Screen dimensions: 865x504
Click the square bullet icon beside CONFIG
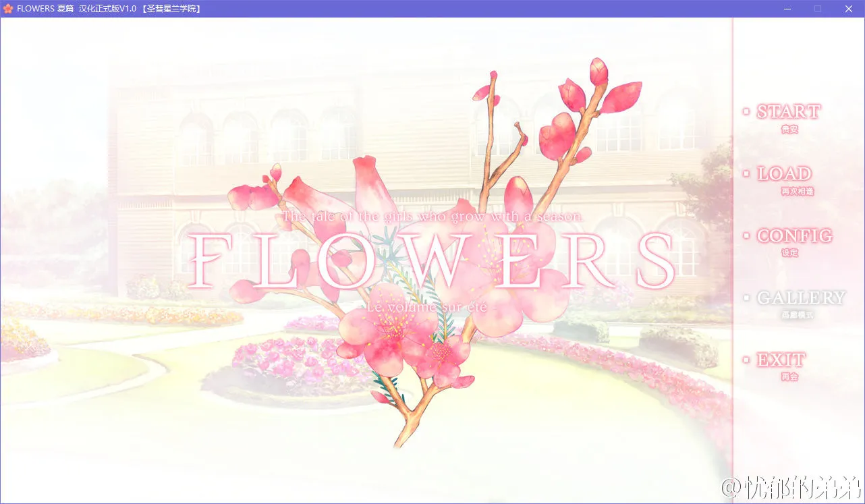tap(745, 235)
